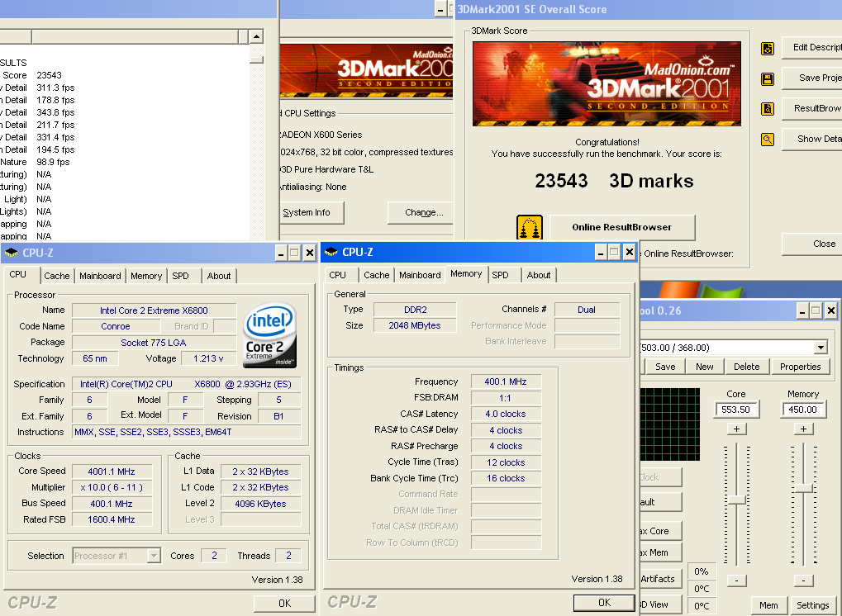Click the CPU-Z chip icon in Memory window title

(331, 252)
